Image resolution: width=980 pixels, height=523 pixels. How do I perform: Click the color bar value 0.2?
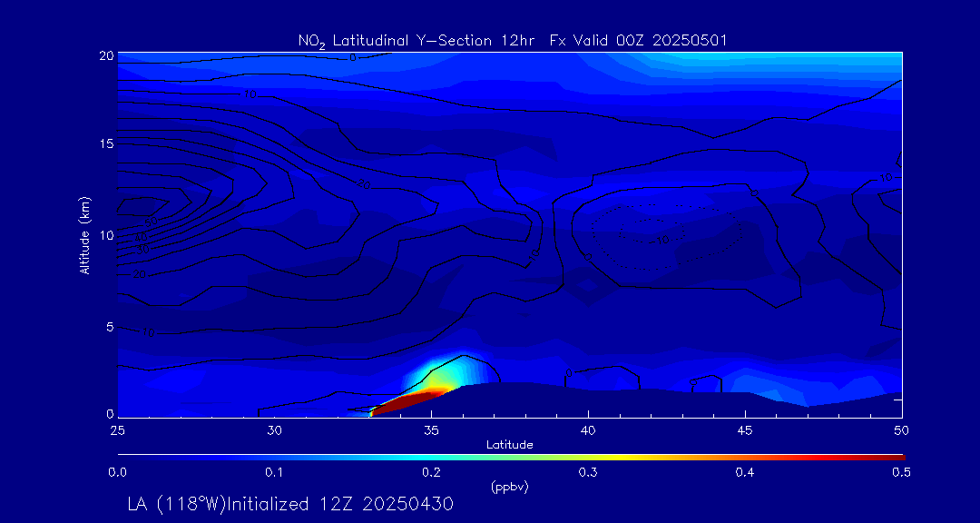[x=431, y=474]
